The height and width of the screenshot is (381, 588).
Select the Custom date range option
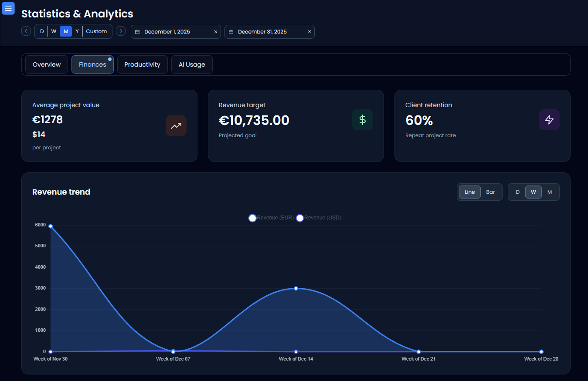[x=96, y=31]
